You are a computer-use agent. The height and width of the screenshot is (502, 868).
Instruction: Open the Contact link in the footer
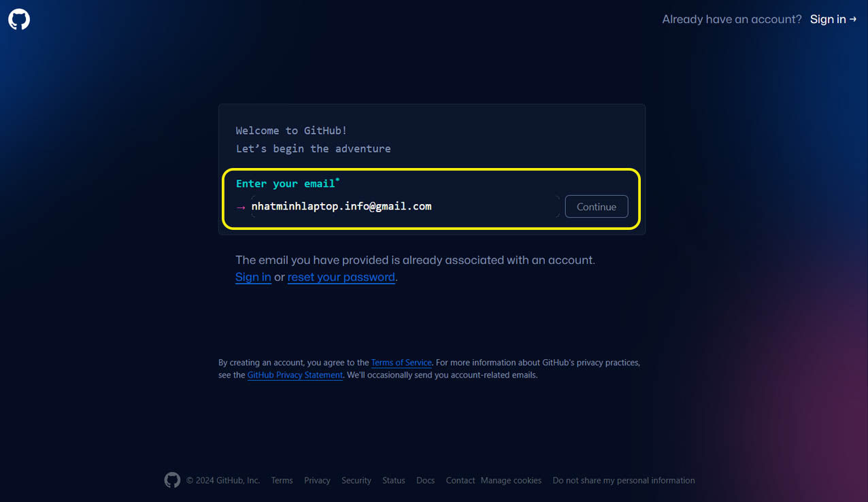click(x=461, y=480)
